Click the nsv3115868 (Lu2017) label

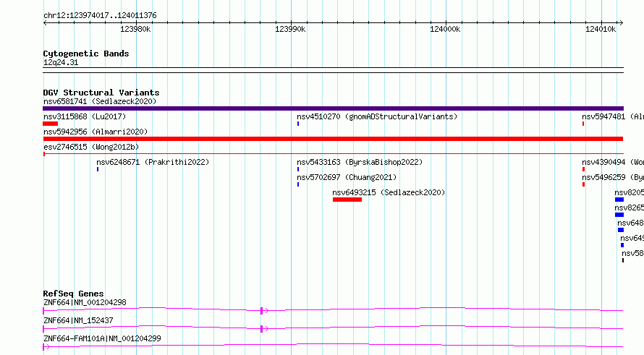(x=85, y=116)
